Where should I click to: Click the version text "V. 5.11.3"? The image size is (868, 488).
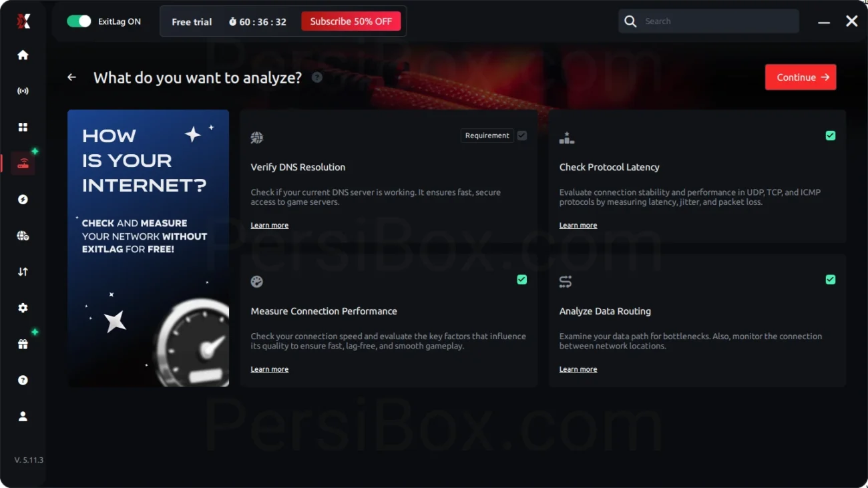pos(29,461)
